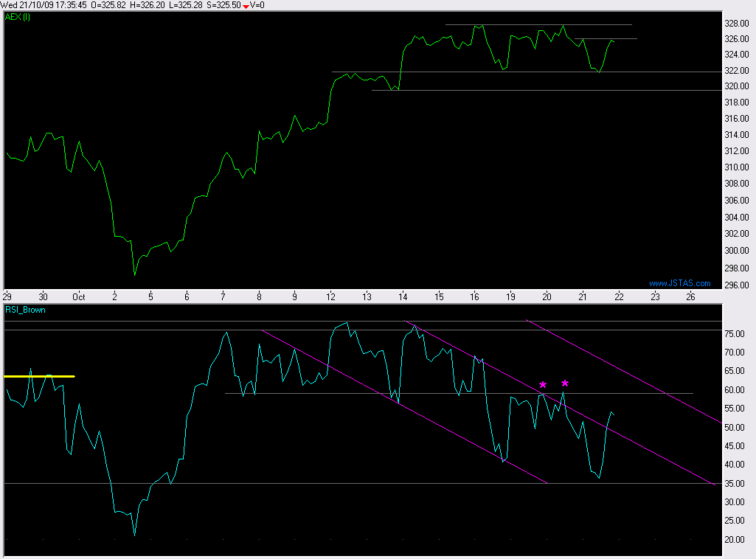The height and width of the screenshot is (559, 756).
Task: Click date 29 on the time axis
Action: coord(8,296)
